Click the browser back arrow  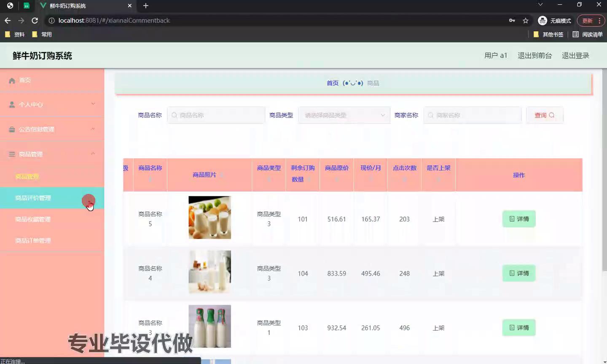(8, 20)
